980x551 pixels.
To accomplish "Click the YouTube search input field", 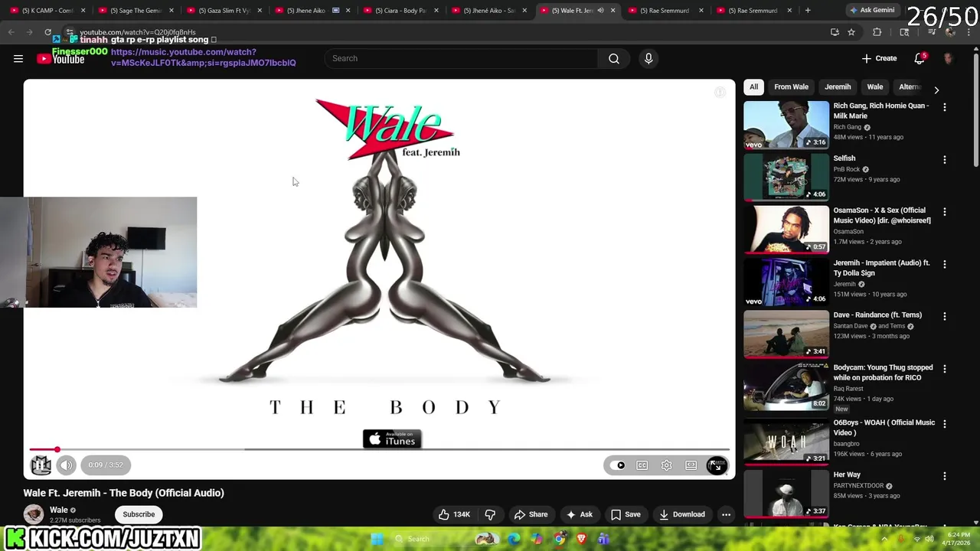I will (x=461, y=58).
